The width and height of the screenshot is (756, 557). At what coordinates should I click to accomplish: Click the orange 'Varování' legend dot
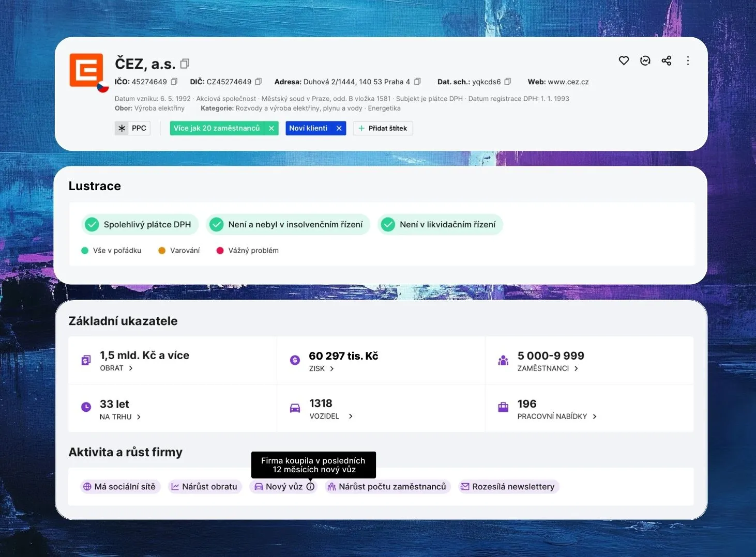(162, 251)
